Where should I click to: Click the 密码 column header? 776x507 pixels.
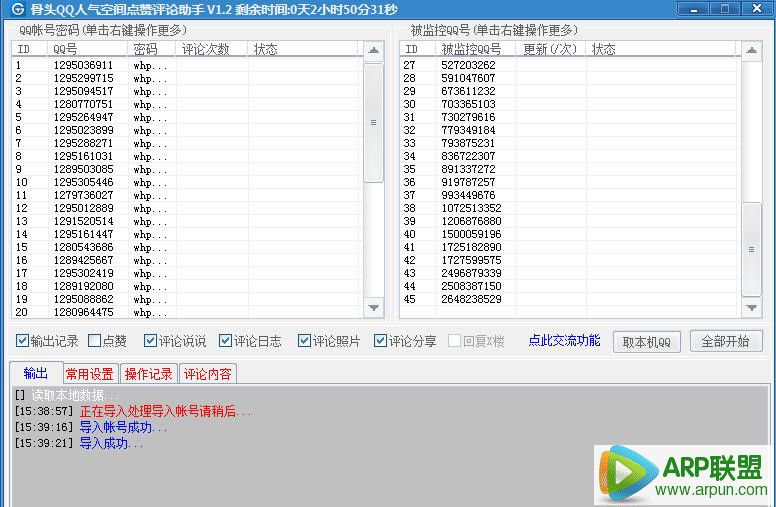(x=151, y=49)
